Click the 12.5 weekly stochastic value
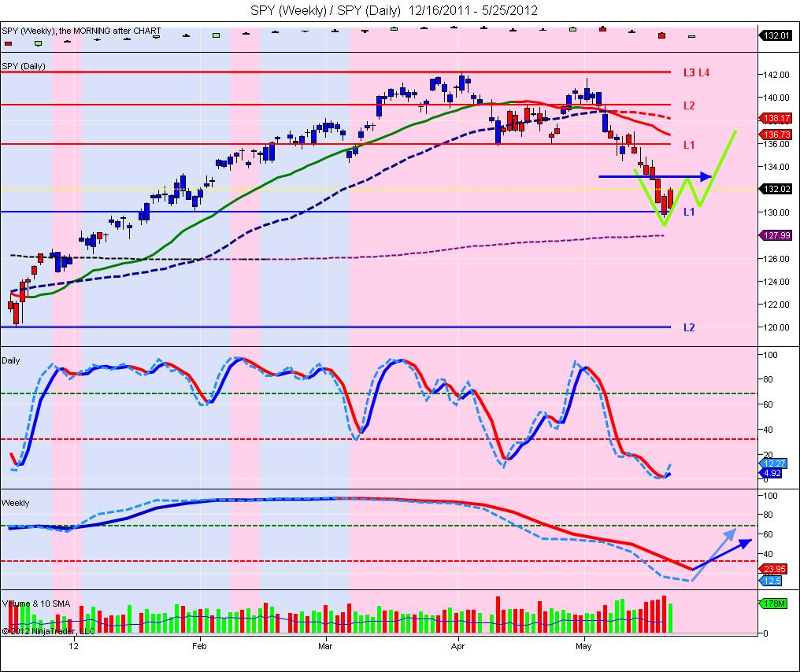This screenshot has width=800, height=672. pyautogui.click(x=772, y=581)
